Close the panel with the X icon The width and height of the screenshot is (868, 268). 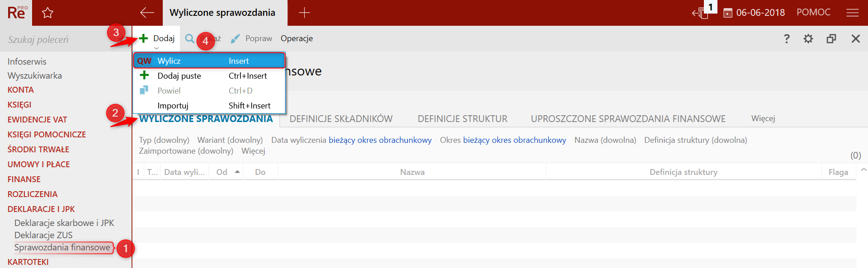click(855, 38)
